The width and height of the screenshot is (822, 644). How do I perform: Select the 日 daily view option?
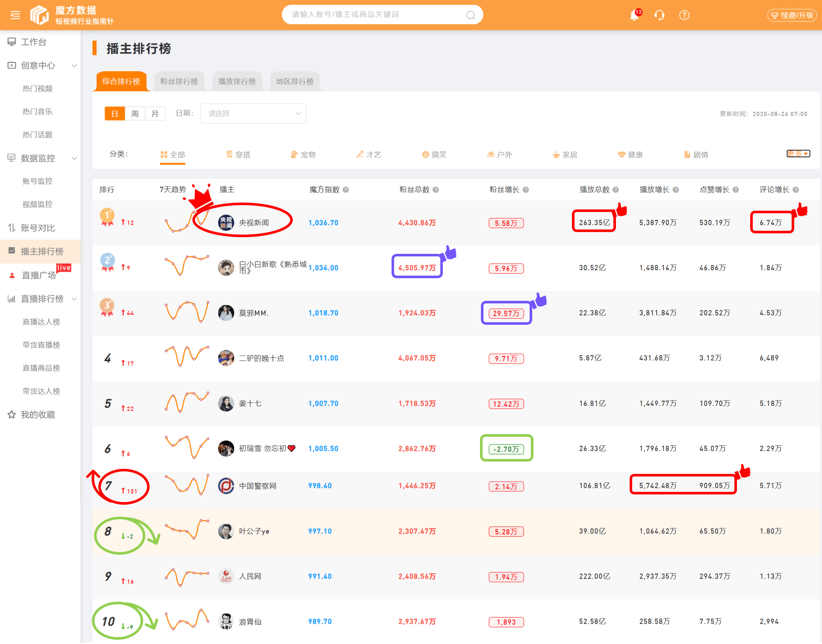pyautogui.click(x=114, y=113)
